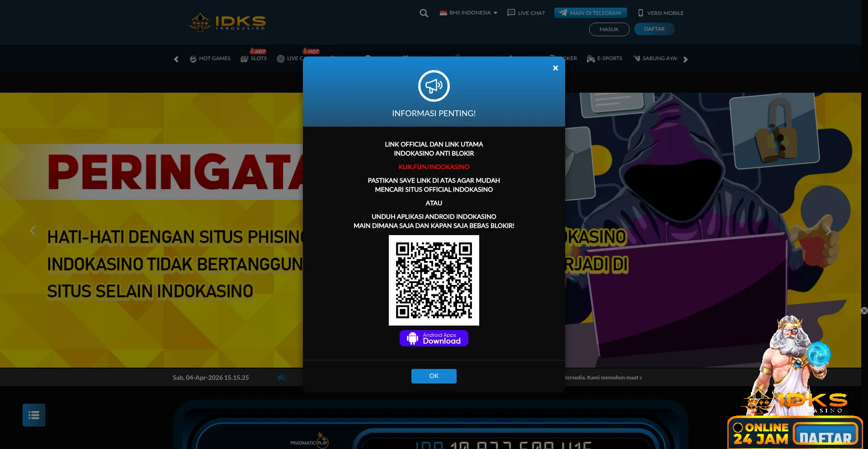Open the Slots menu
This screenshot has width=868, height=449.
pos(254,58)
